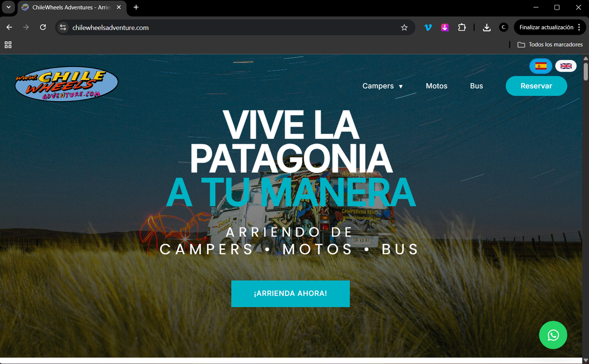
Task: Click the Chile Wheels Adventure logo
Action: (x=67, y=84)
